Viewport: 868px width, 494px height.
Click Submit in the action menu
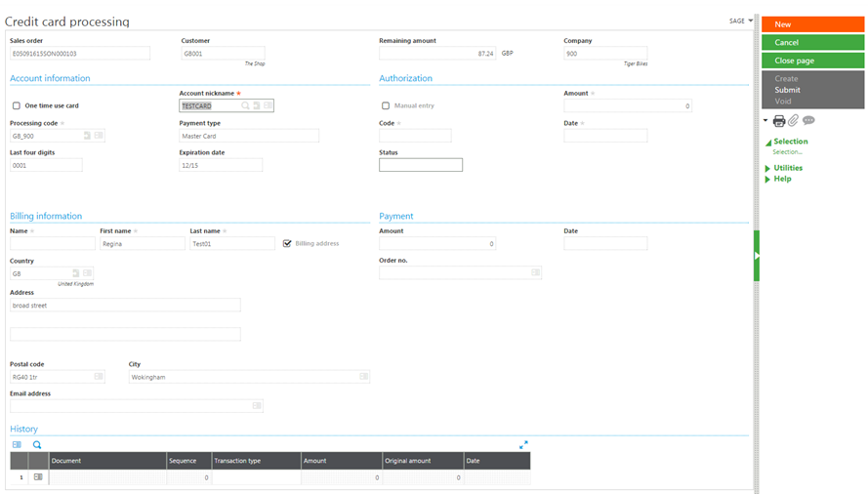(787, 90)
